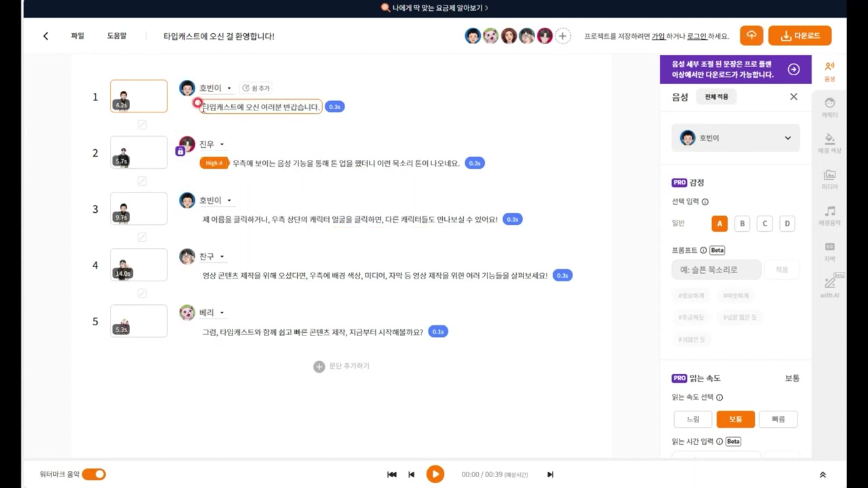Screen dimensions: 868x488
Task: Select paragraph 2 thumbnail showing 5.7s
Action: [x=138, y=152]
